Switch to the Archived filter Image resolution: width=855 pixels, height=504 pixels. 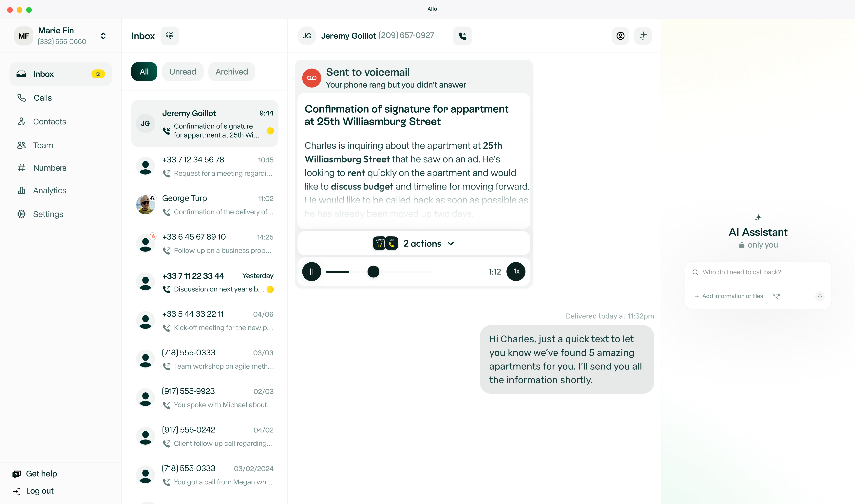pos(231,72)
